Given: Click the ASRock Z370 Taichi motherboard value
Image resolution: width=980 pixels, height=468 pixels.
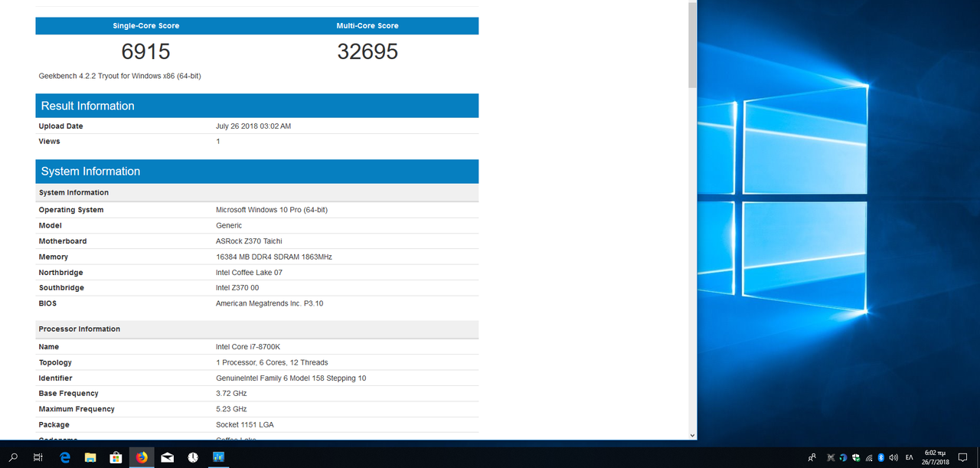Looking at the screenshot, I should (249, 241).
